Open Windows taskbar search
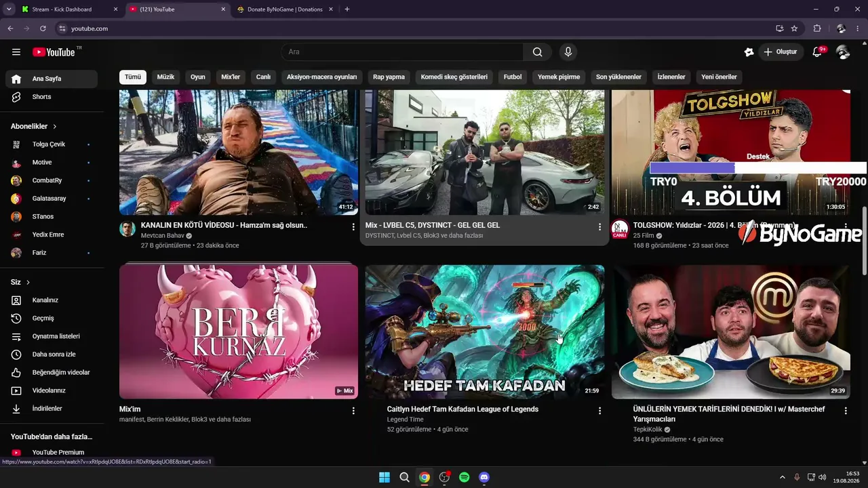This screenshot has width=868, height=488. click(404, 477)
